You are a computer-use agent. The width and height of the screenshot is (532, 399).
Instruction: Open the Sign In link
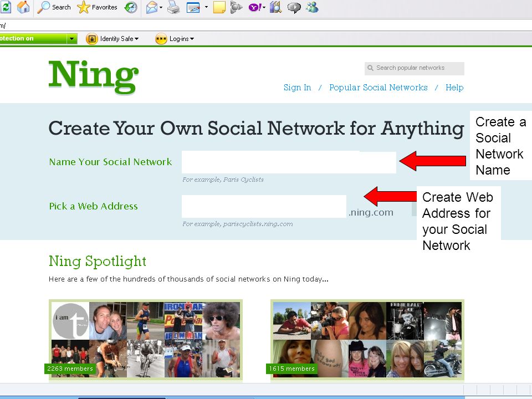point(297,88)
